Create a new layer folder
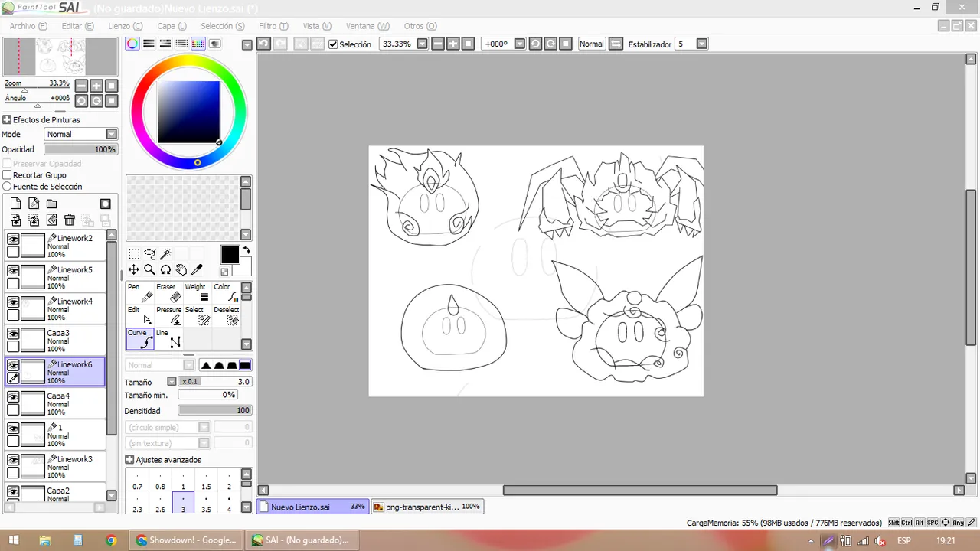 (51, 204)
